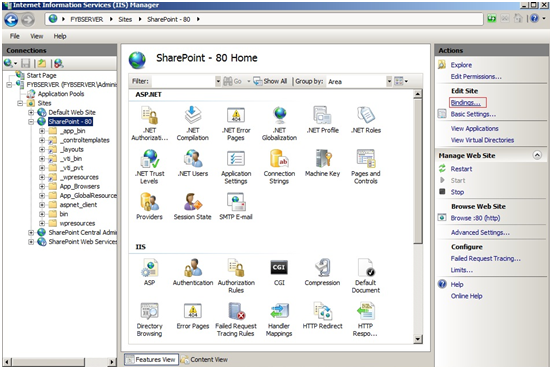The width and height of the screenshot is (552, 369).
Task: Open .NET Authorization Rules feature
Action: click(x=150, y=123)
